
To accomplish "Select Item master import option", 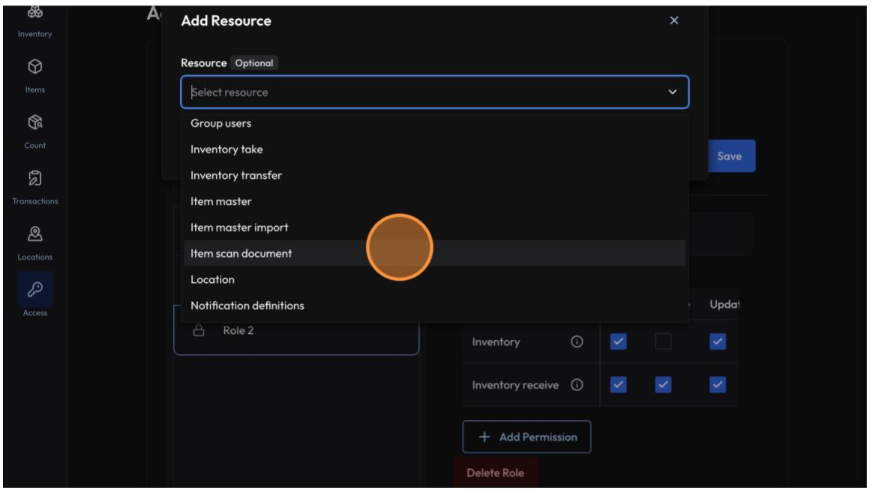I will pyautogui.click(x=434, y=227).
